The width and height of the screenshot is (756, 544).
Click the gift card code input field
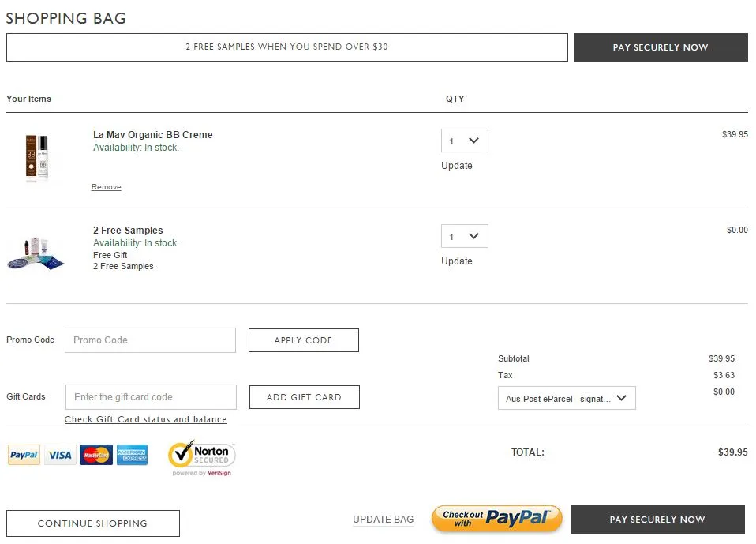point(150,397)
